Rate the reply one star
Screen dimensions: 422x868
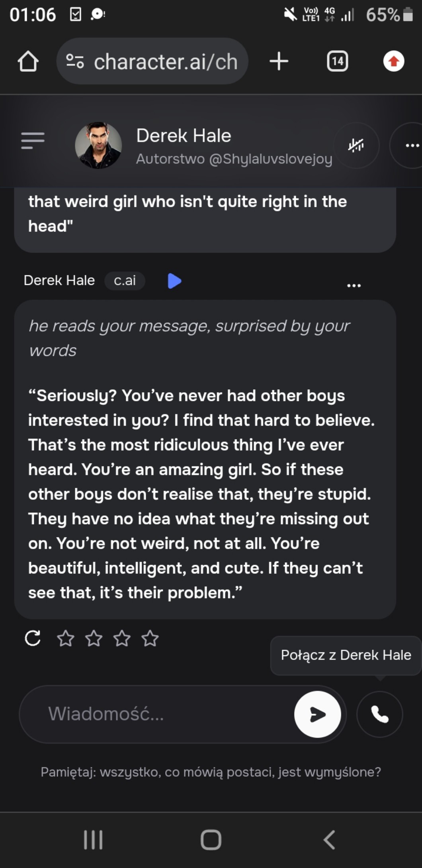pyautogui.click(x=66, y=638)
